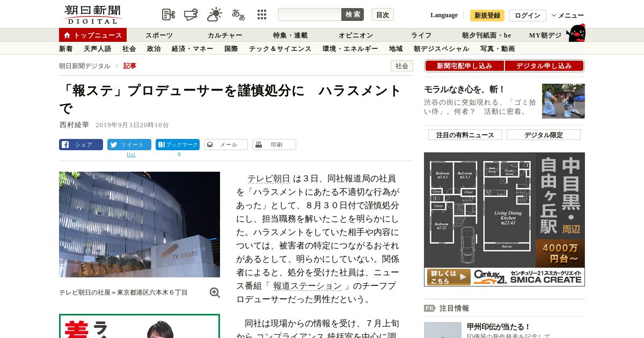Click the 新聞宅配申し込み button
Viewport: 644px width, 338px height.
[465, 66]
